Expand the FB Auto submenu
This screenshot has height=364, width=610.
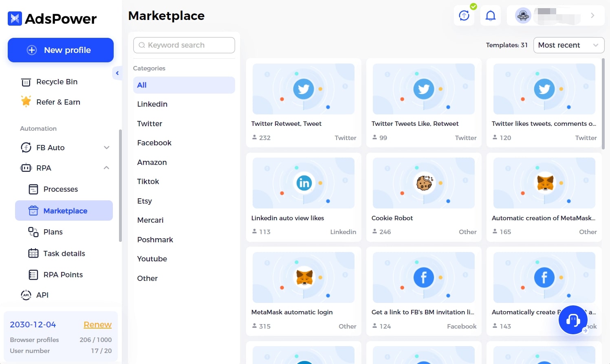point(106,148)
